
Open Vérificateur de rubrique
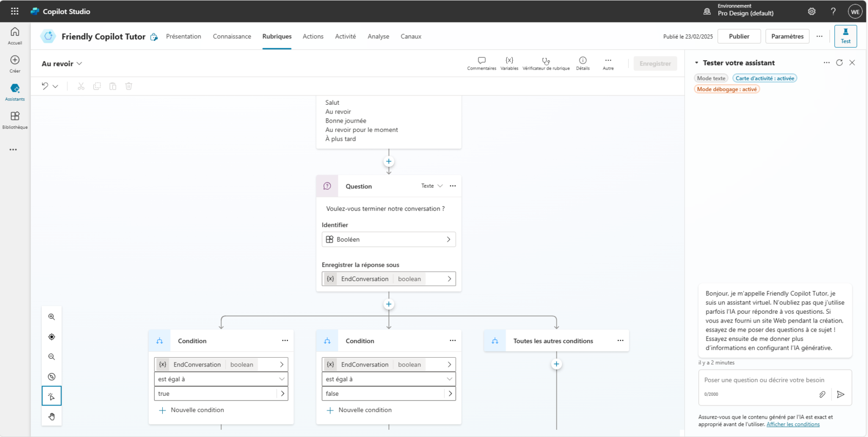click(x=546, y=64)
